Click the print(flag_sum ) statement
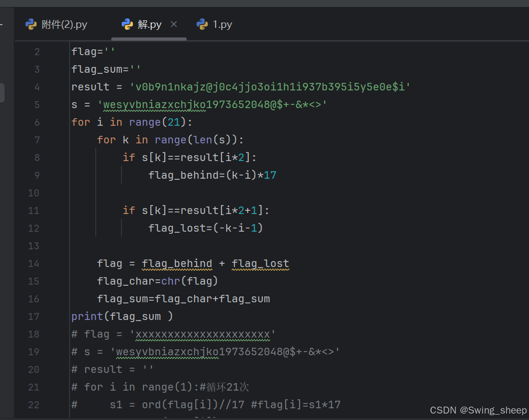Viewport: 529px width, 420px height. (x=122, y=317)
